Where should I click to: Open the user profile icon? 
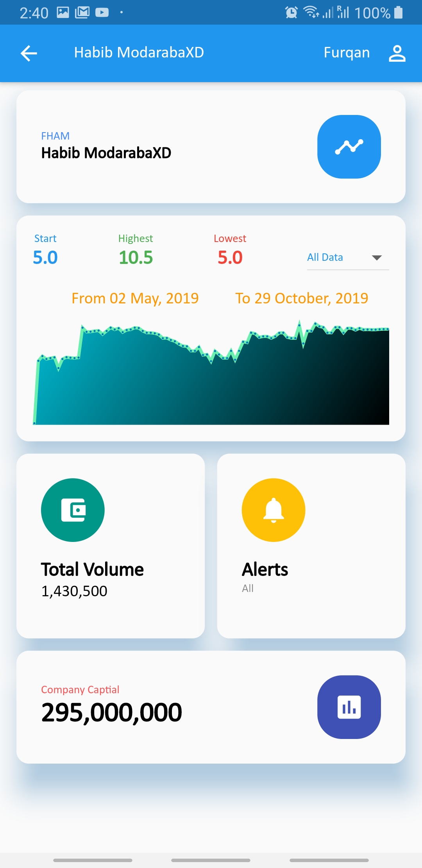397,53
